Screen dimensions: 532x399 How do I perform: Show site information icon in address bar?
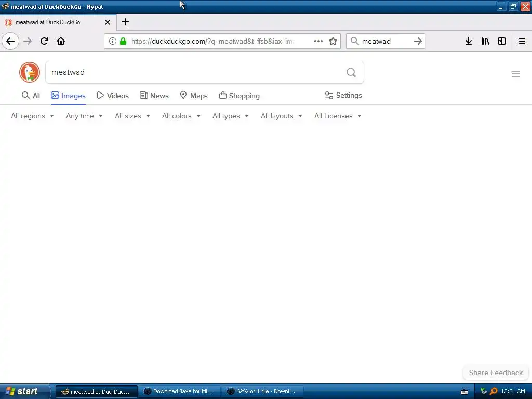pos(113,41)
